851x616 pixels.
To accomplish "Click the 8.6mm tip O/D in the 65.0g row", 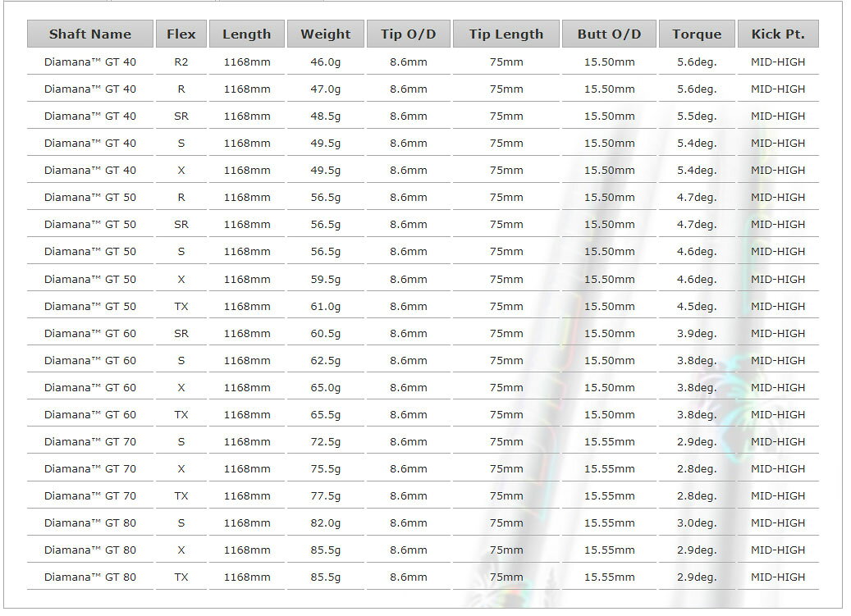I will coord(409,388).
